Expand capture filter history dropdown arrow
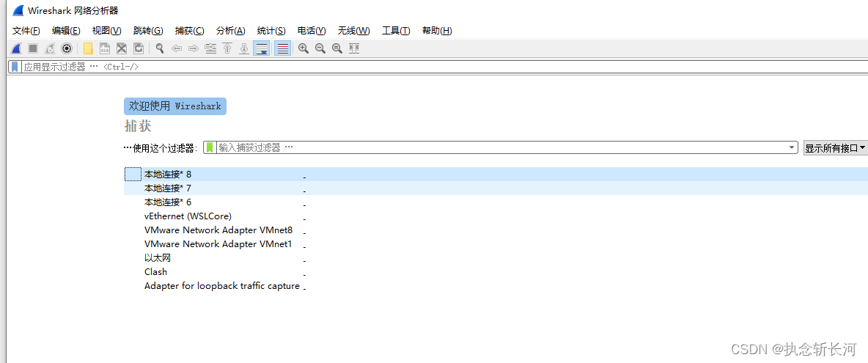 tap(793, 147)
